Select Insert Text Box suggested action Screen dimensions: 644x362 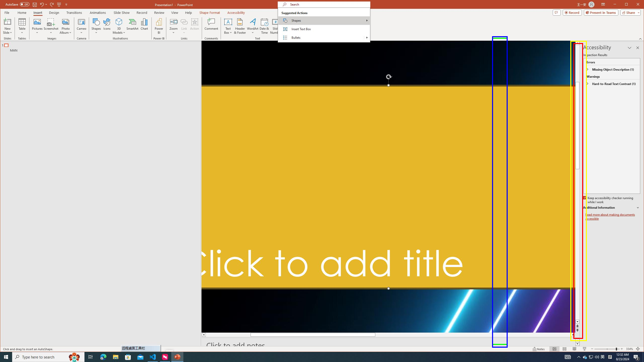click(324, 29)
